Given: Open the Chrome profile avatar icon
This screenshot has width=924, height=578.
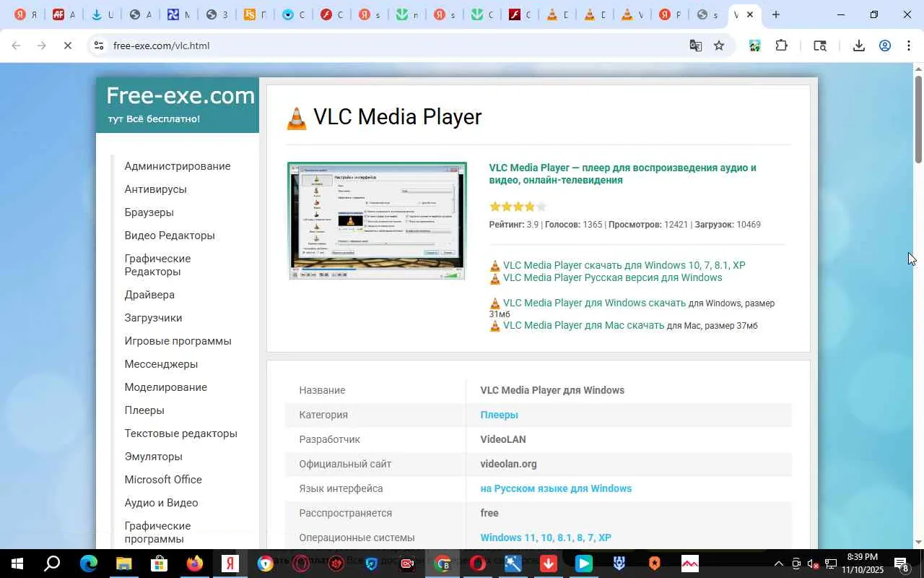Looking at the screenshot, I should click(x=884, y=46).
